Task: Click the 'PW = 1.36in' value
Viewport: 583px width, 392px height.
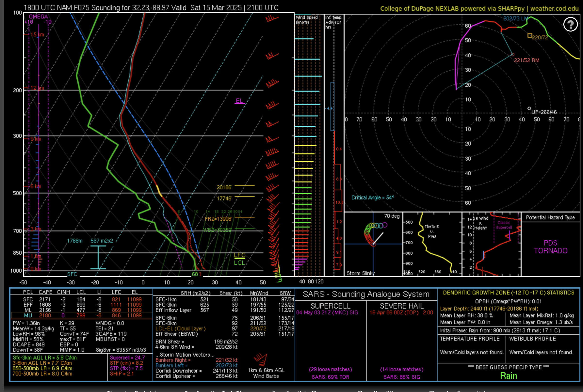Action: click(26, 323)
